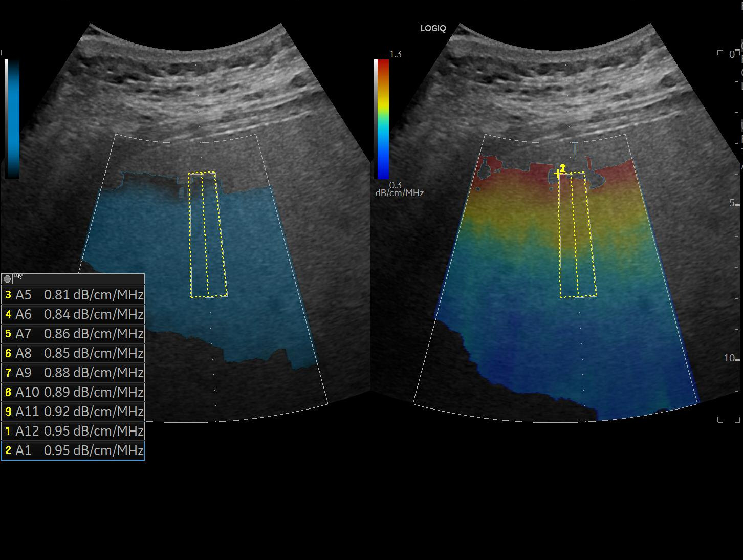Click the A12 0.95 measurement row

(73, 431)
